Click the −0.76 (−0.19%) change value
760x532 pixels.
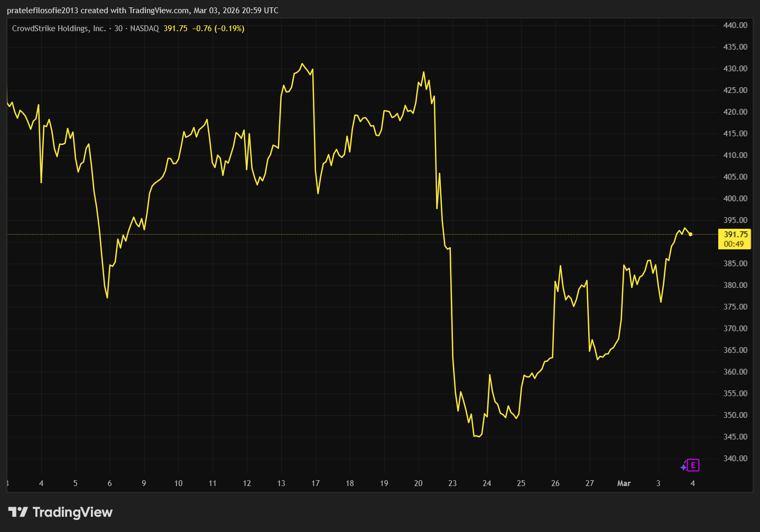(218, 29)
